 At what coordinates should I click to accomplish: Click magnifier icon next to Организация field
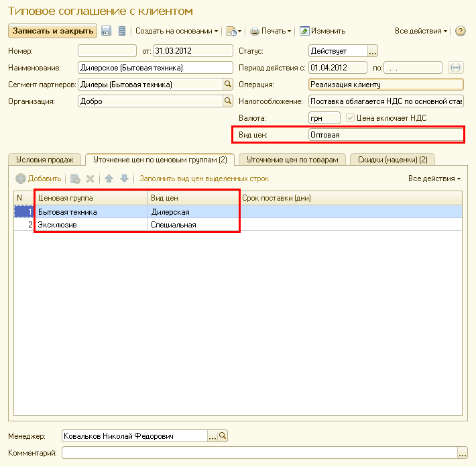point(228,101)
